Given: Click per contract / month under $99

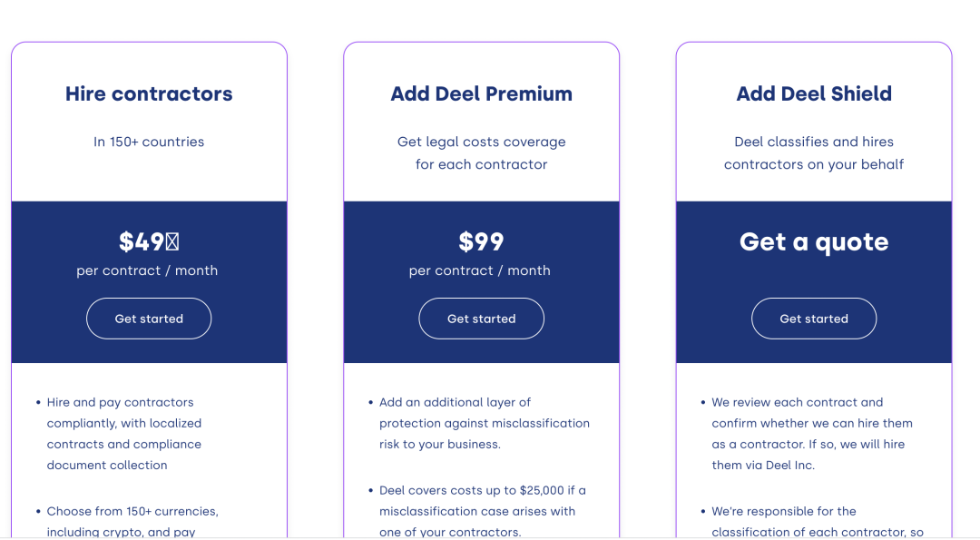Looking at the screenshot, I should (x=479, y=270).
